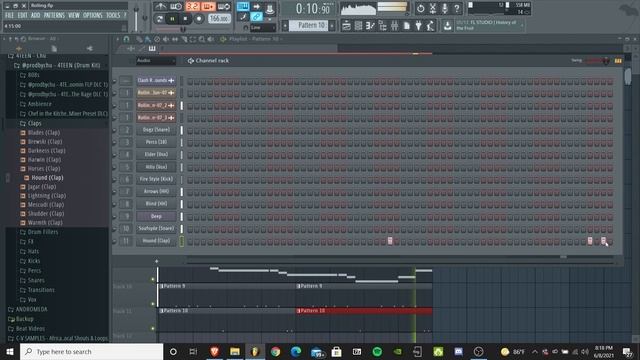This screenshot has height=360, width=640.
Task: Open the FILE menu
Action: pyautogui.click(x=9, y=15)
